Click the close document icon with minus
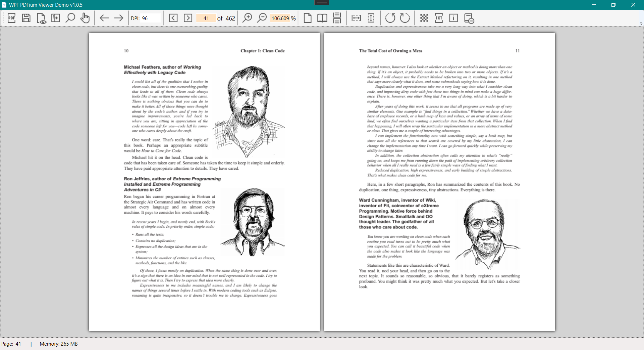The image size is (644, 350). [x=469, y=18]
